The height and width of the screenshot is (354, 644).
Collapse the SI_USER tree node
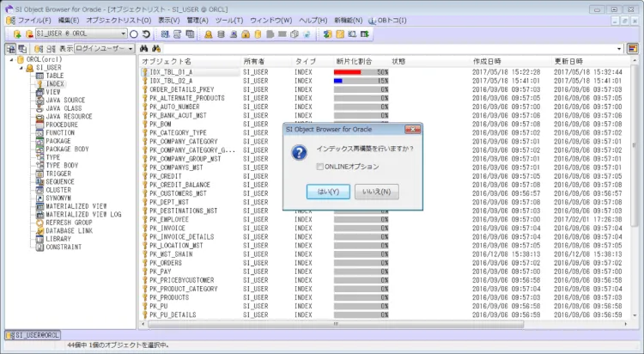[21, 68]
